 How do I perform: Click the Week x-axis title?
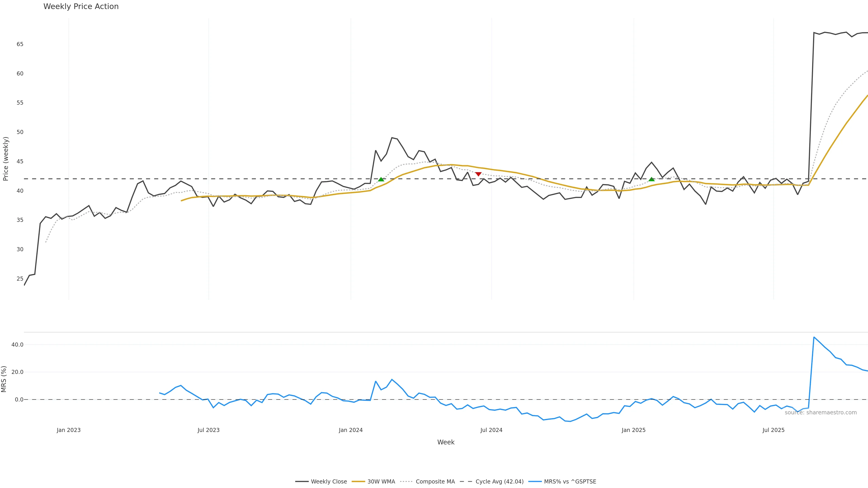(x=446, y=442)
